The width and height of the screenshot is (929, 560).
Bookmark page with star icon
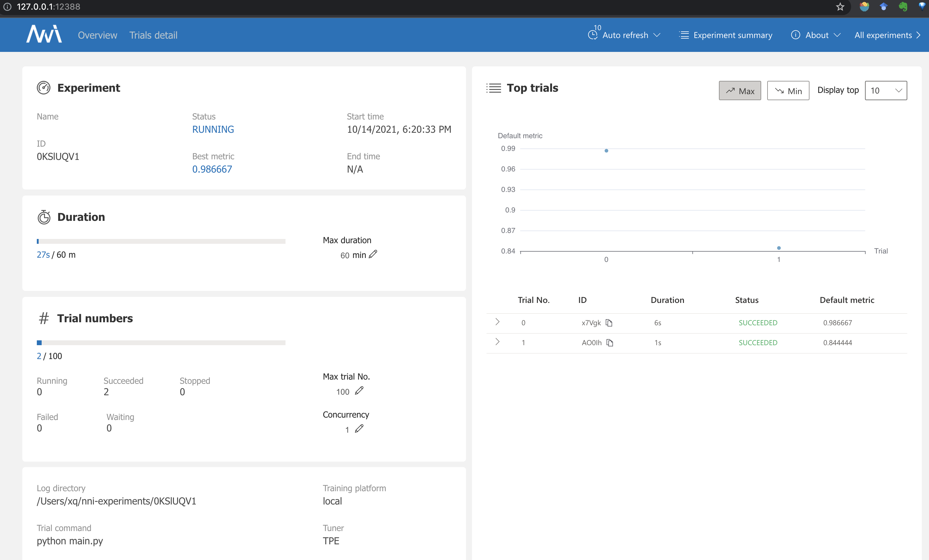click(840, 7)
